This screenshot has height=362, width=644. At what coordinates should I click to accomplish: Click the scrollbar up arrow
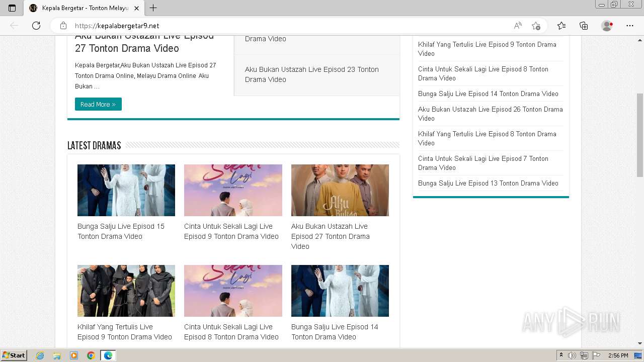pos(640,39)
